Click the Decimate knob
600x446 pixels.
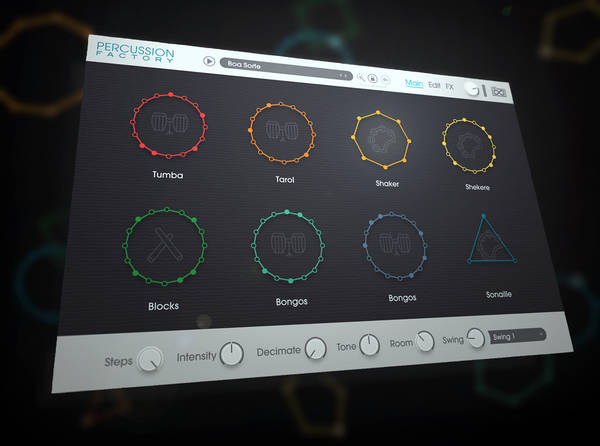coord(316,348)
